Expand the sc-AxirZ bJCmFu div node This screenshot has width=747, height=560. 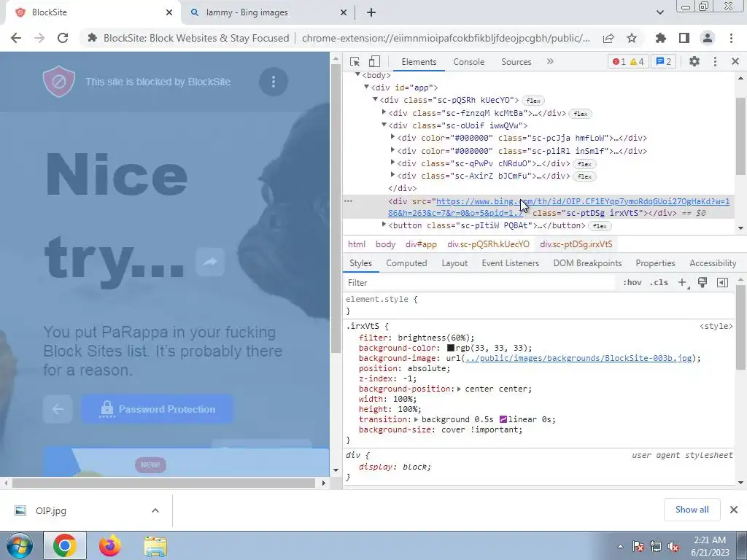click(392, 175)
